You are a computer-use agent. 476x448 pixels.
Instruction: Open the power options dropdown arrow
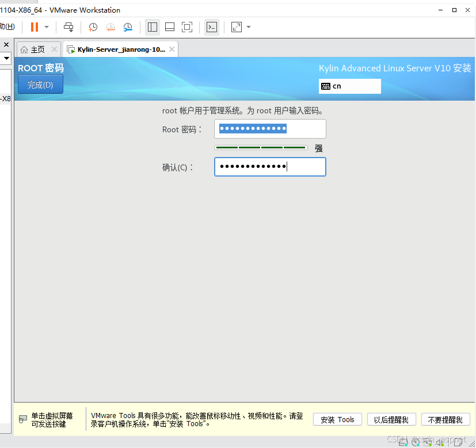tap(47, 27)
